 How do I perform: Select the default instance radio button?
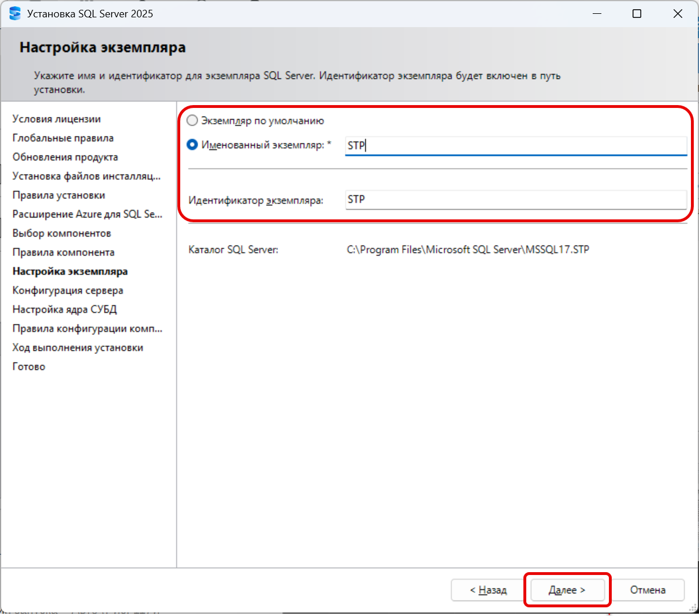pyautogui.click(x=192, y=121)
